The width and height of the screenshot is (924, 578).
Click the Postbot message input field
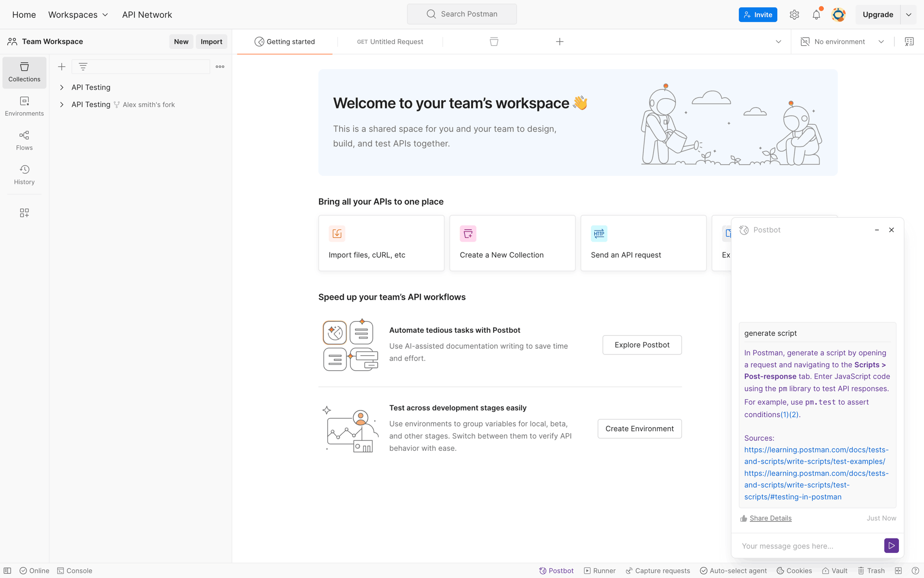(x=808, y=546)
